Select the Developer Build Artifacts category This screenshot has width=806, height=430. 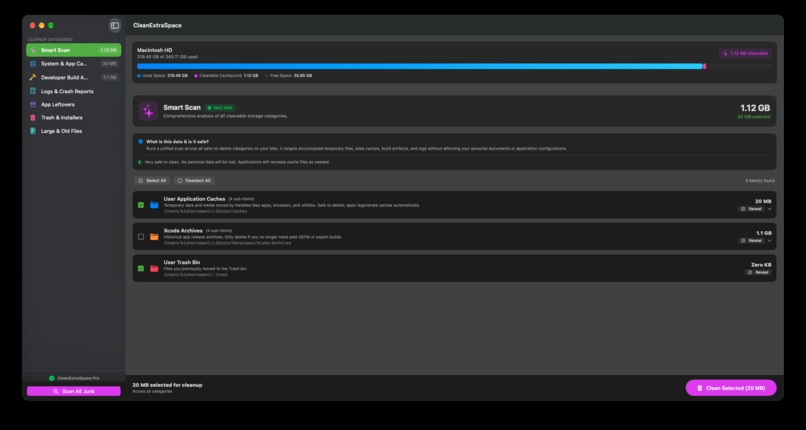coord(74,78)
